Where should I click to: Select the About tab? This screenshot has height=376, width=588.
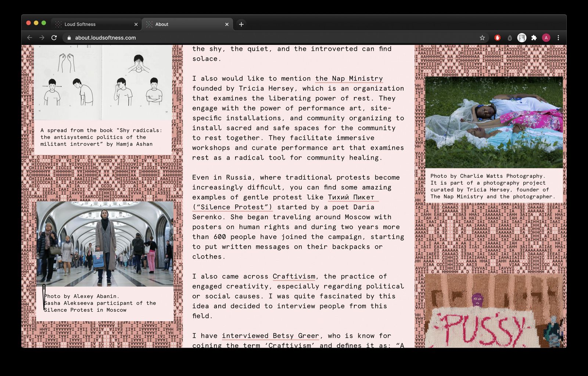pos(187,24)
